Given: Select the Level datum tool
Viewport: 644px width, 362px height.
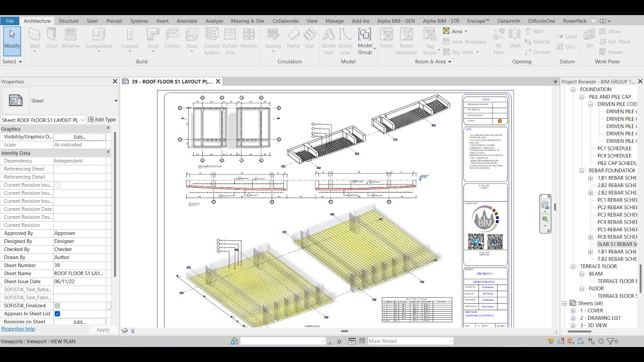Looking at the screenshot, I should [567, 36].
